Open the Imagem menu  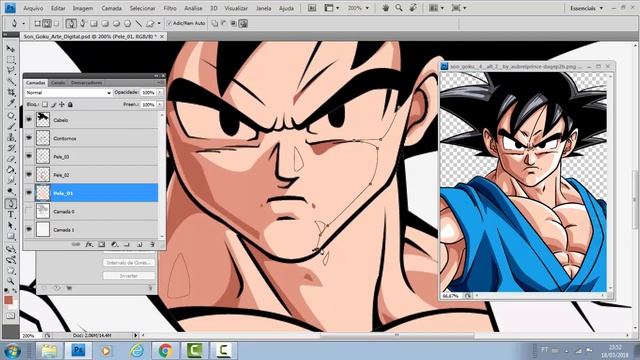(x=83, y=8)
